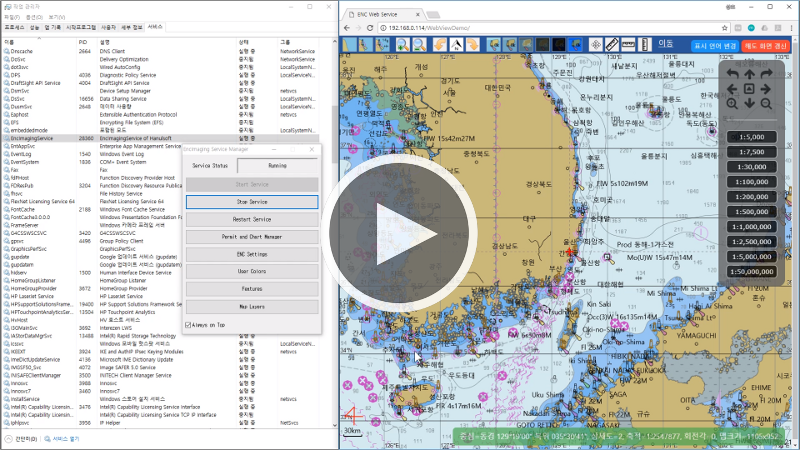Reset chart to north-up with compass icon

point(456,45)
